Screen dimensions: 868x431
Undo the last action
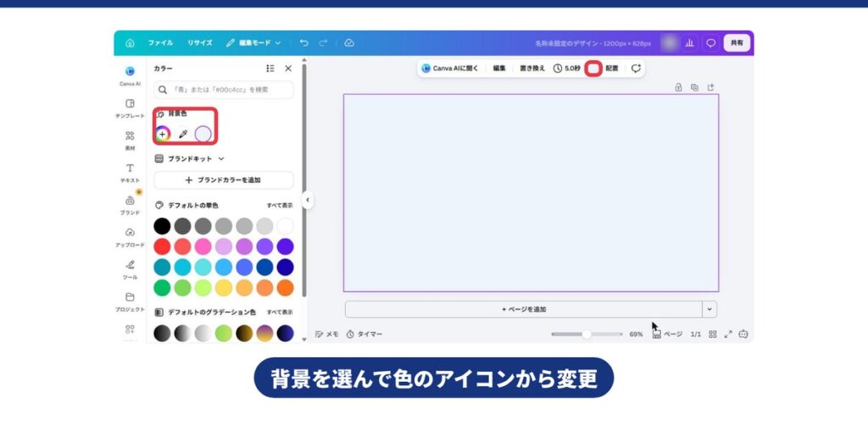click(x=304, y=43)
